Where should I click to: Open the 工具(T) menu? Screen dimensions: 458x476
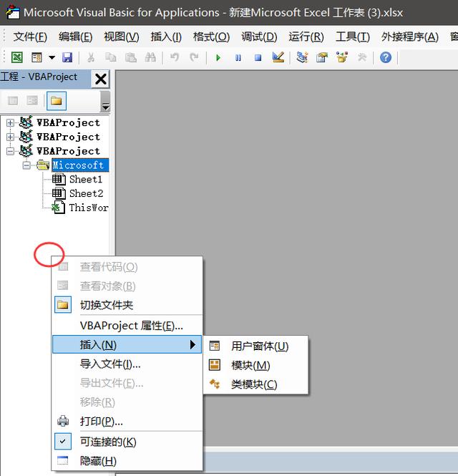pos(353,37)
